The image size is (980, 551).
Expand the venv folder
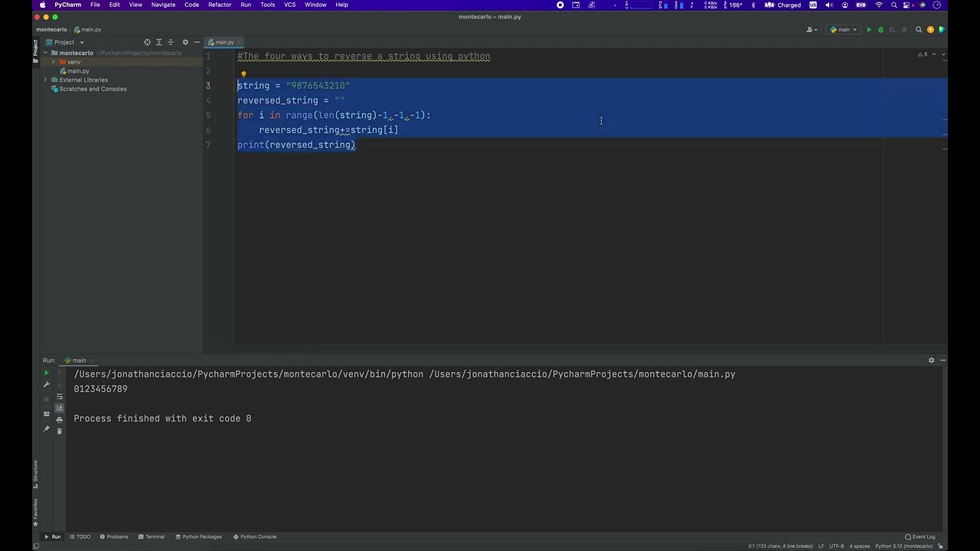point(53,62)
